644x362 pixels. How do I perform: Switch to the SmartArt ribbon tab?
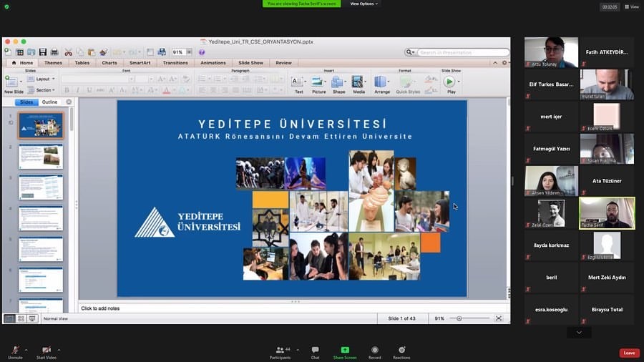click(140, 63)
